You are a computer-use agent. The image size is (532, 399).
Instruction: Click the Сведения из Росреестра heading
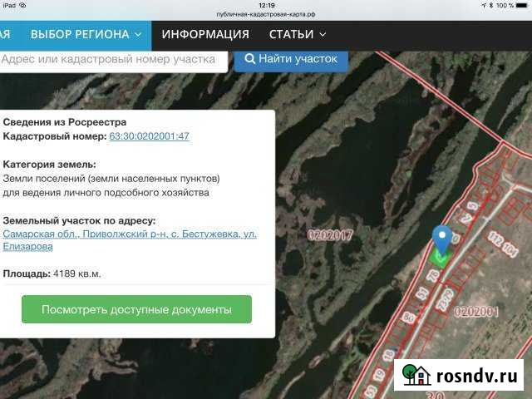(x=65, y=122)
